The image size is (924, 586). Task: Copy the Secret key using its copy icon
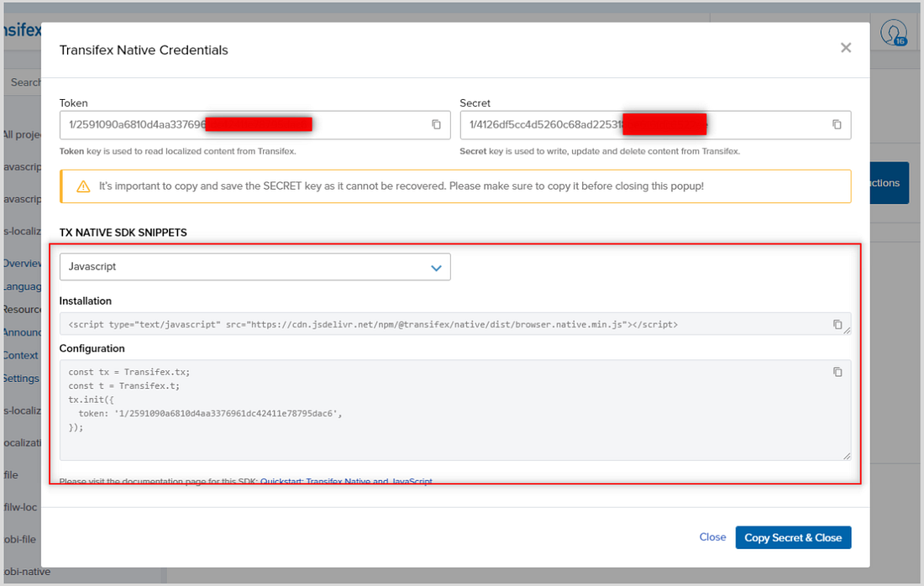(837, 123)
